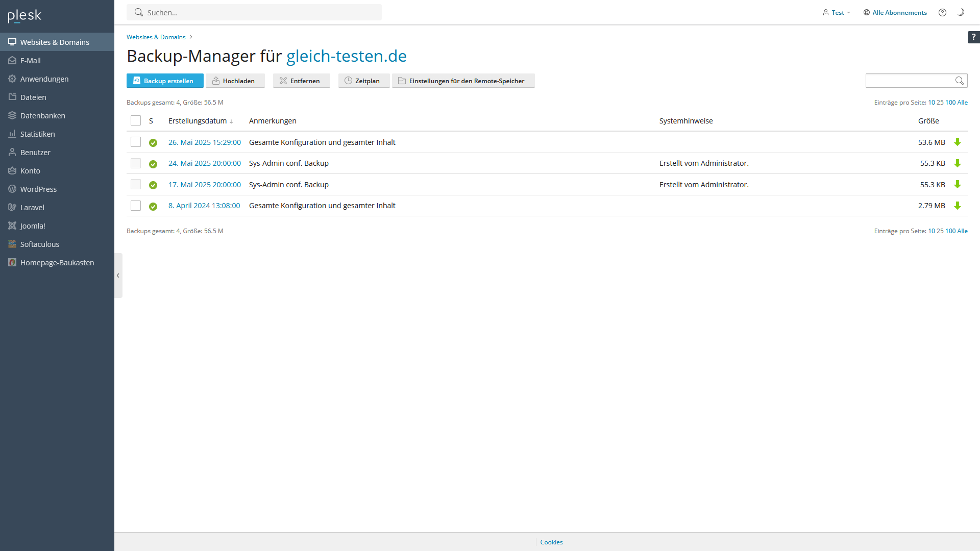Image resolution: width=980 pixels, height=551 pixels.
Task: Check the 24. Mai Sys-Admin conf. Backup
Action: point(135,163)
